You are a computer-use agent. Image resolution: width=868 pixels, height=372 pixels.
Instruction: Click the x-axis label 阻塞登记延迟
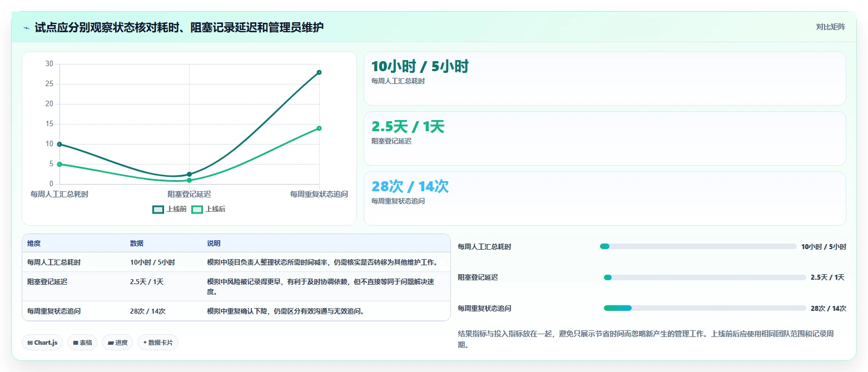point(189,194)
